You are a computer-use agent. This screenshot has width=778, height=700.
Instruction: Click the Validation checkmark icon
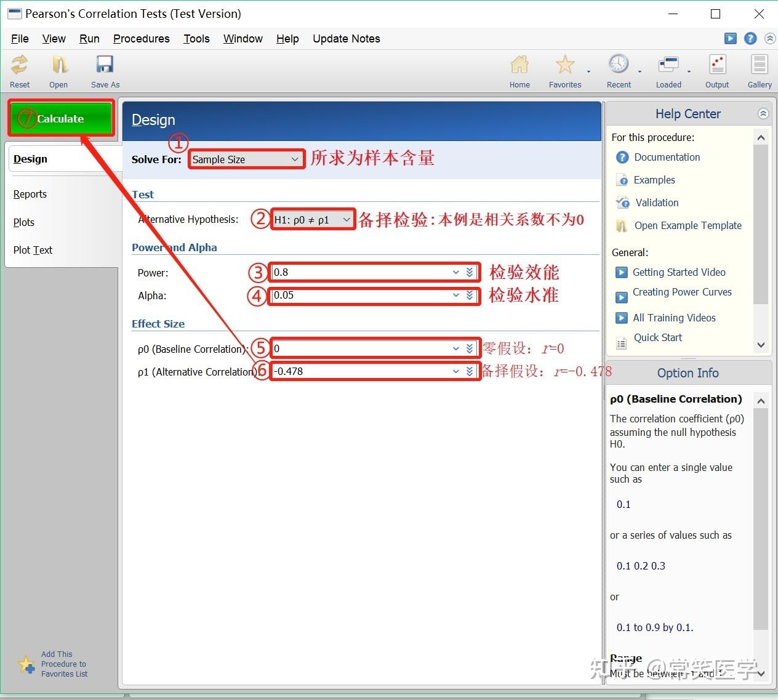(622, 203)
